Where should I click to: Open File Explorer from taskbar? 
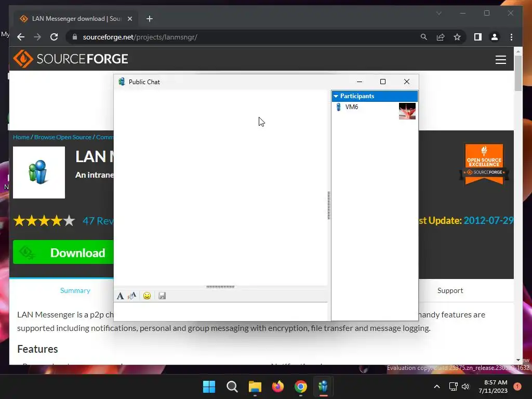(x=255, y=387)
